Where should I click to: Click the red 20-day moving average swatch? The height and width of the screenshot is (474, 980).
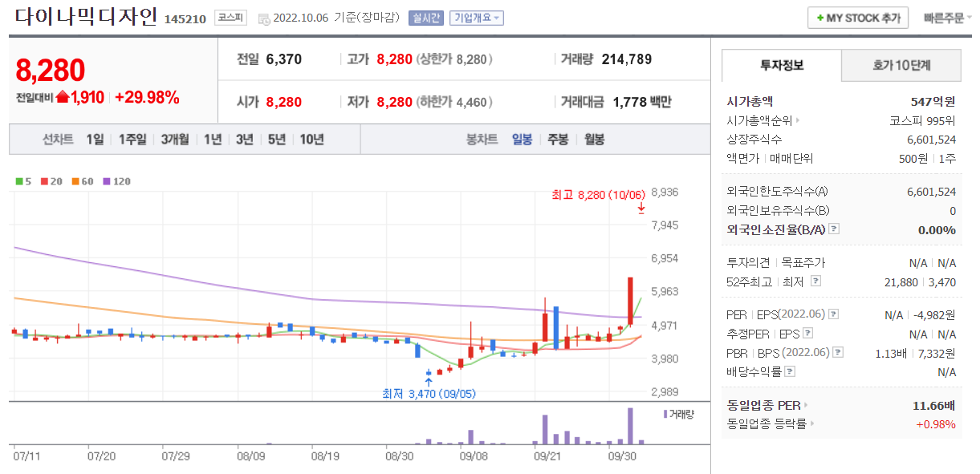point(43,181)
